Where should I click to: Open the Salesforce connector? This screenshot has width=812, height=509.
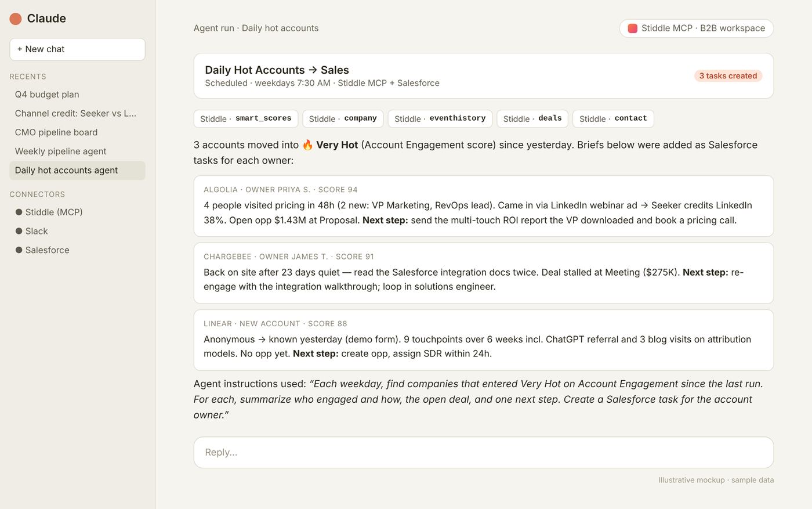pos(77,250)
